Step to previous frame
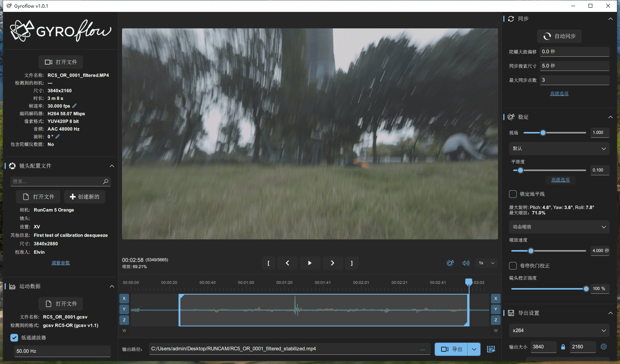This screenshot has height=364, width=620. pyautogui.click(x=288, y=263)
